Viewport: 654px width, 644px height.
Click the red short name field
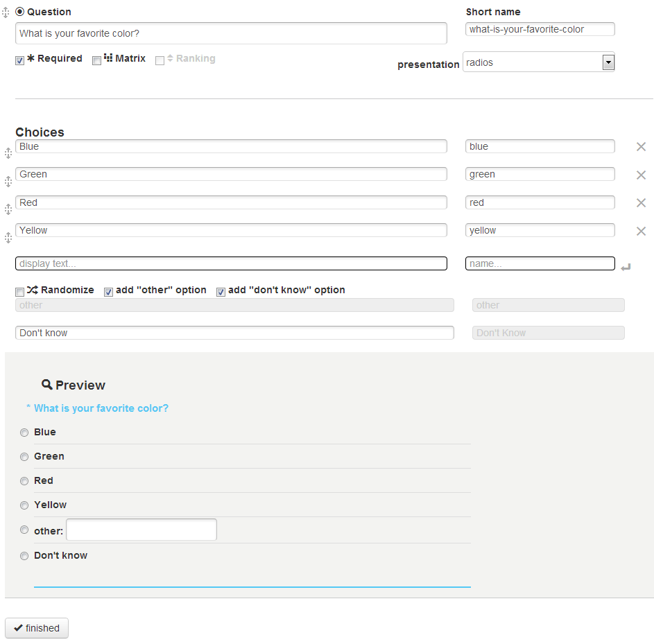pos(540,202)
